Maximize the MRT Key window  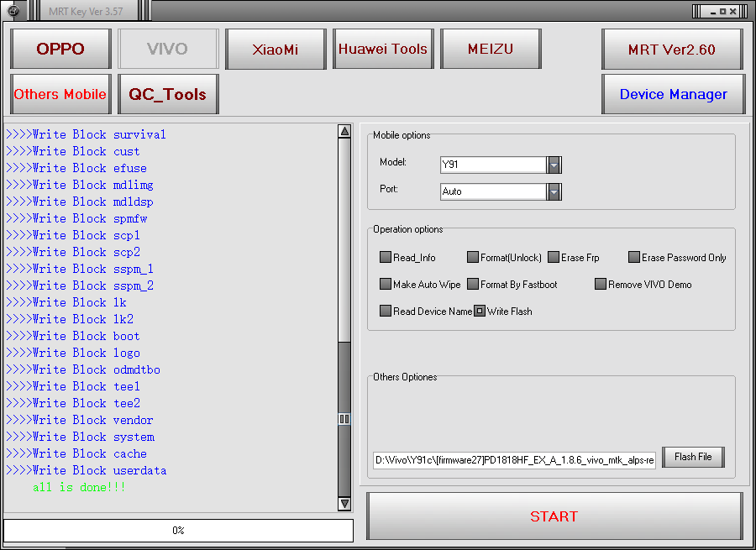click(722, 11)
